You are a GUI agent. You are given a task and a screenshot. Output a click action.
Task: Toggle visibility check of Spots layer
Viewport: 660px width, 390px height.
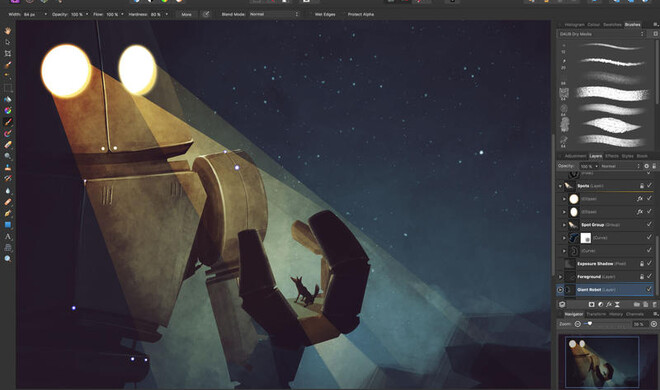[x=649, y=186]
